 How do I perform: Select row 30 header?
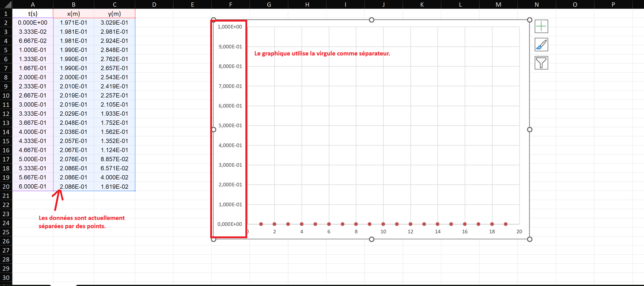[x=6, y=277]
